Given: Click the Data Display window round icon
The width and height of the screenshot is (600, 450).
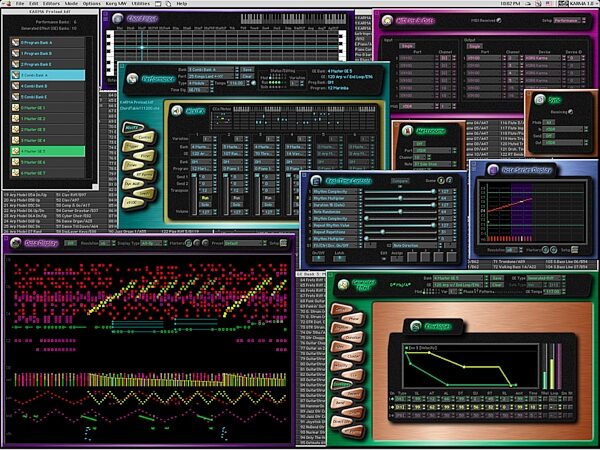Looking at the screenshot, I should 16,243.
